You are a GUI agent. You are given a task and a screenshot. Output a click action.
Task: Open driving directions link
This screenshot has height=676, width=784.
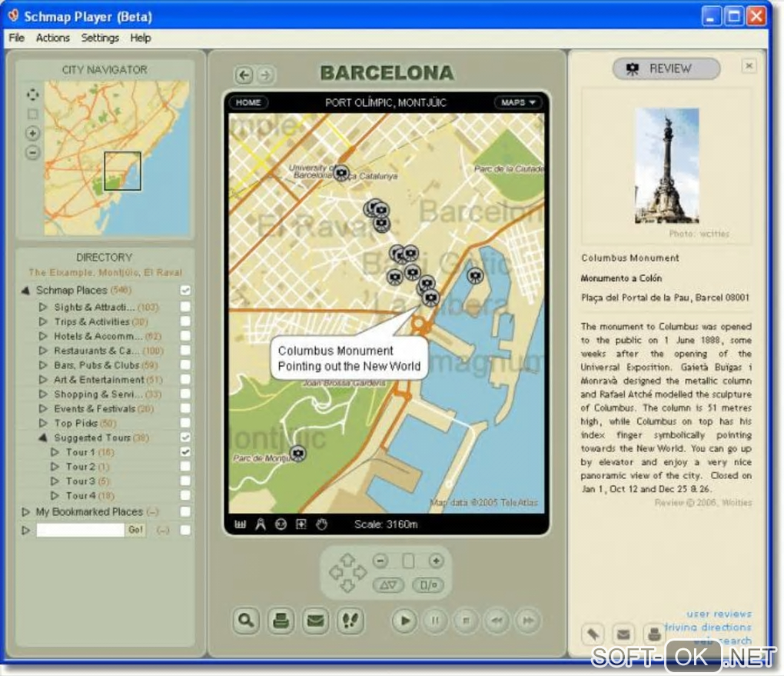coord(708,627)
